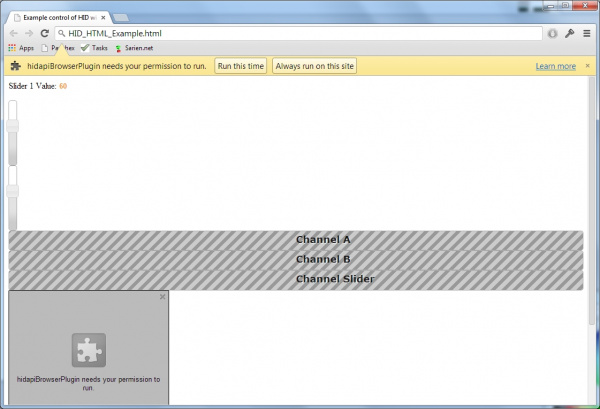
Task: Click the gray circular toolbar icon
Action: [552, 33]
